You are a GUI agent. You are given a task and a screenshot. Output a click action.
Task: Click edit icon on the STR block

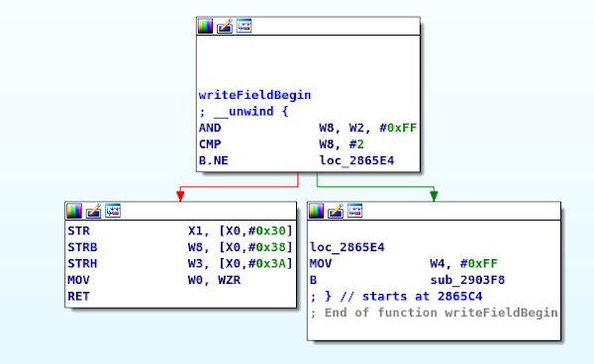94,211
